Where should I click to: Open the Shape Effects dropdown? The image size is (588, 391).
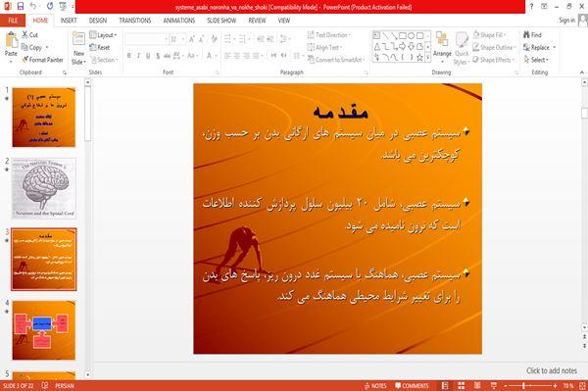(x=494, y=60)
